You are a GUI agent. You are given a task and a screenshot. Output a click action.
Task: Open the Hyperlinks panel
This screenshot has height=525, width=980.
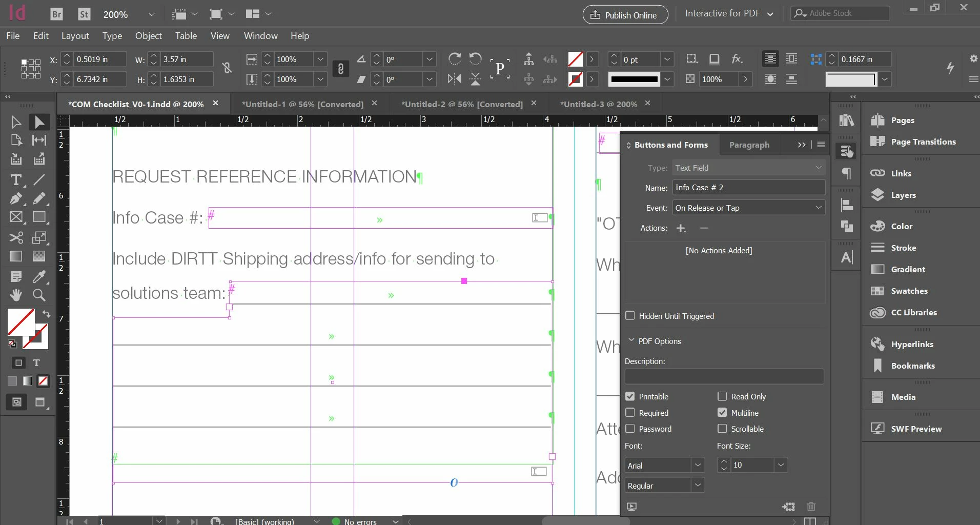[902, 344]
